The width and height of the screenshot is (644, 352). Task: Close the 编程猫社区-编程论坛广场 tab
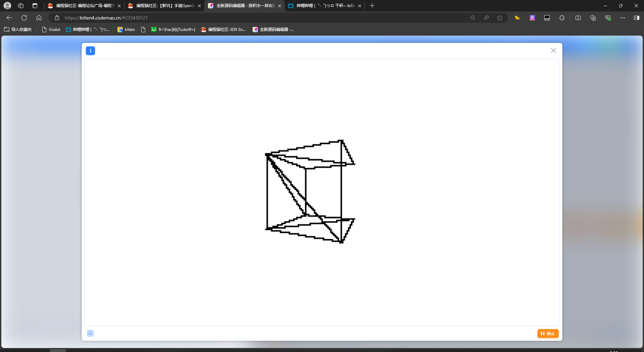tap(119, 6)
